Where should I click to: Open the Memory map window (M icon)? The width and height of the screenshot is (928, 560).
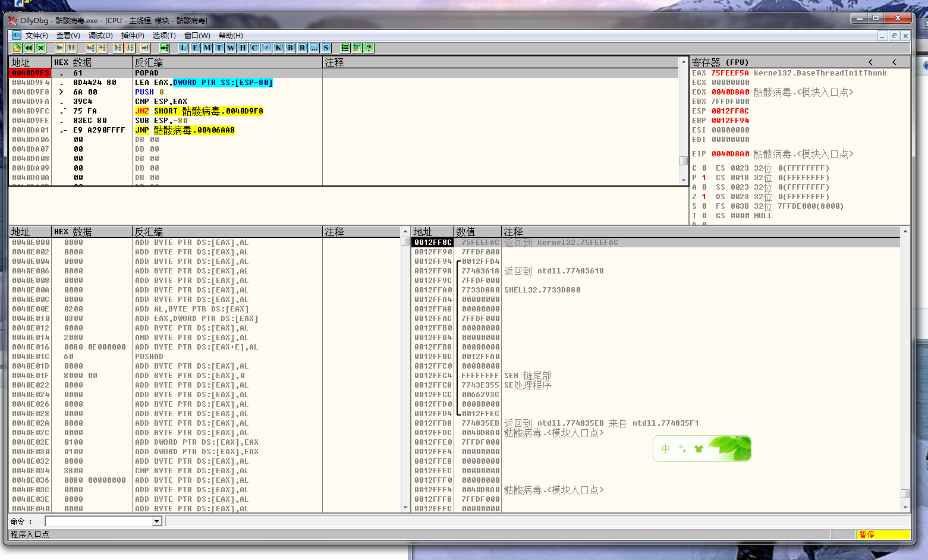coord(207,48)
